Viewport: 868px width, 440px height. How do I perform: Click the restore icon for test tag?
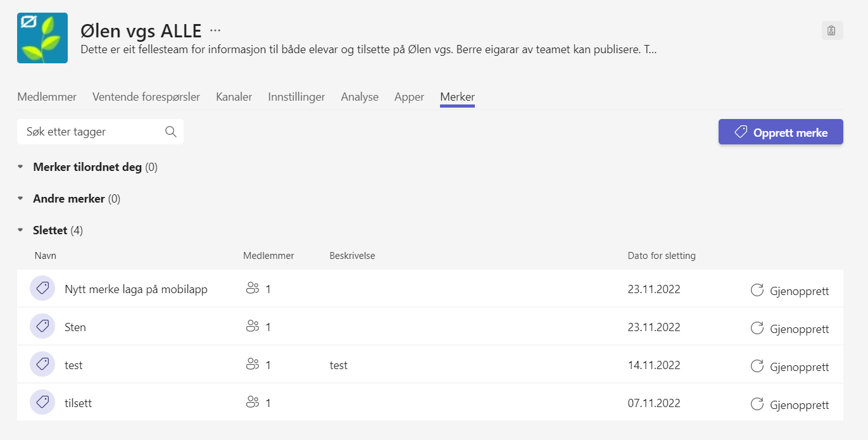click(x=757, y=366)
